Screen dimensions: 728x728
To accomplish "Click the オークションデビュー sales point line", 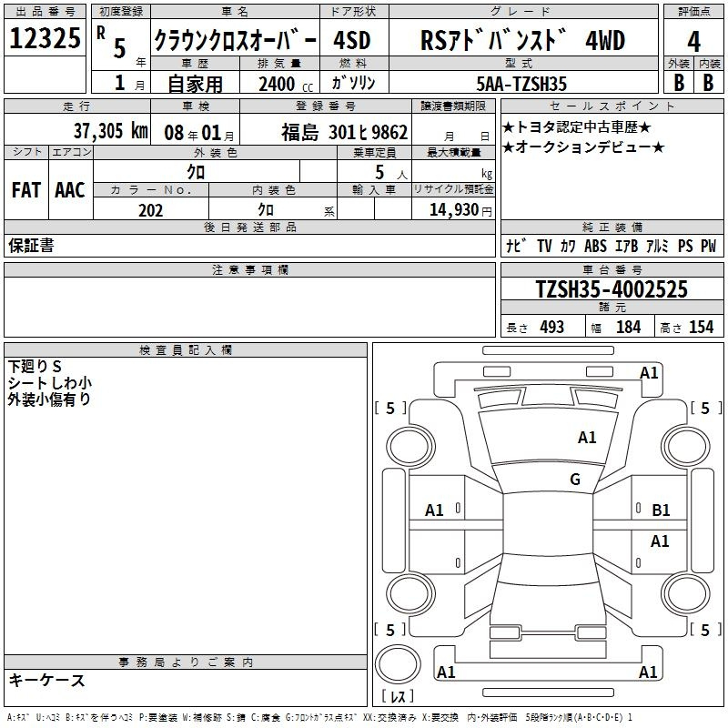I will [582, 147].
